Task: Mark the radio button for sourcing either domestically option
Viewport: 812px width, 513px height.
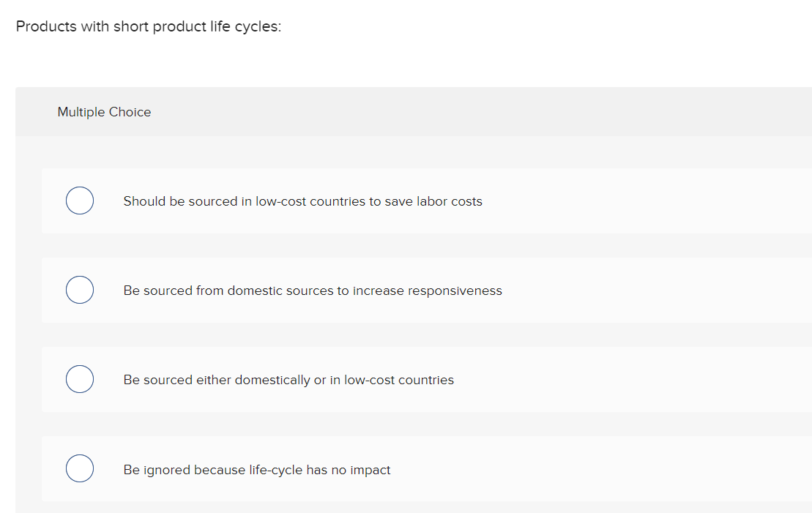Action: (x=79, y=378)
